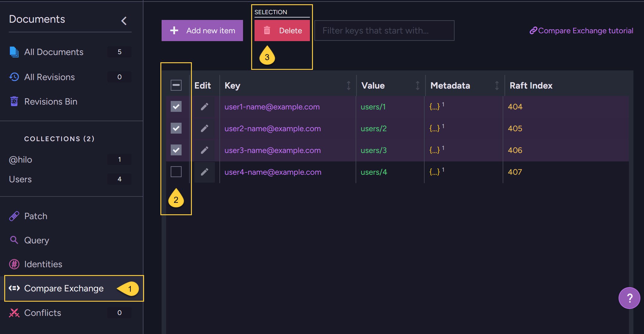Open the Query menu item
This screenshot has width=644, height=334.
click(x=37, y=240)
